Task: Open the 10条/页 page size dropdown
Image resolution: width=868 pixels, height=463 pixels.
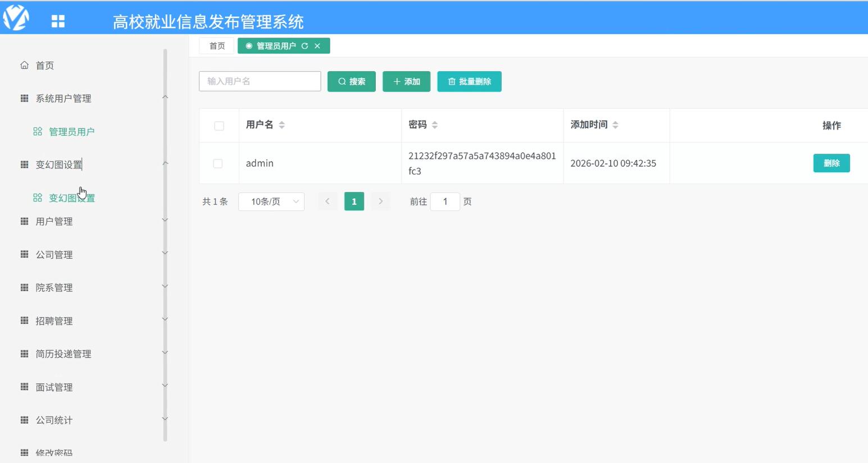Action: click(271, 201)
